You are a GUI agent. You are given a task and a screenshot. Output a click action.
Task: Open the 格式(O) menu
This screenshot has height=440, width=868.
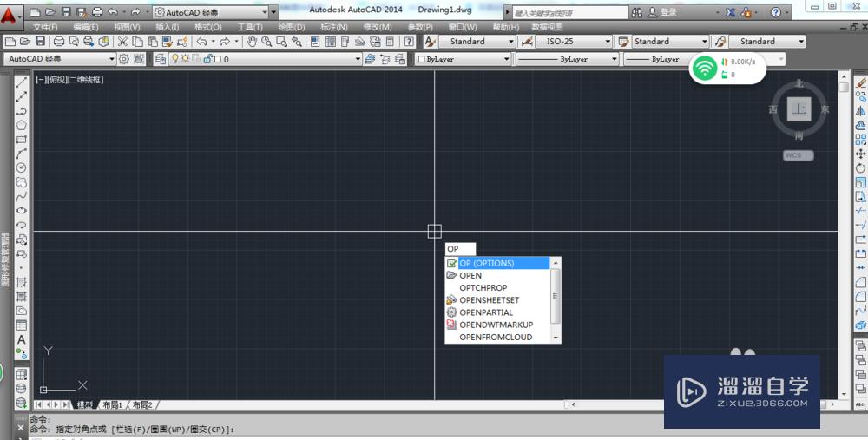pyautogui.click(x=208, y=27)
